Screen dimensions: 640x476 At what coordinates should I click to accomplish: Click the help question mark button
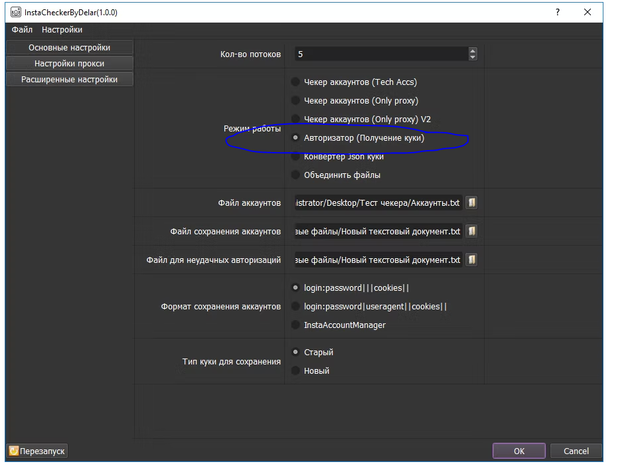click(558, 12)
